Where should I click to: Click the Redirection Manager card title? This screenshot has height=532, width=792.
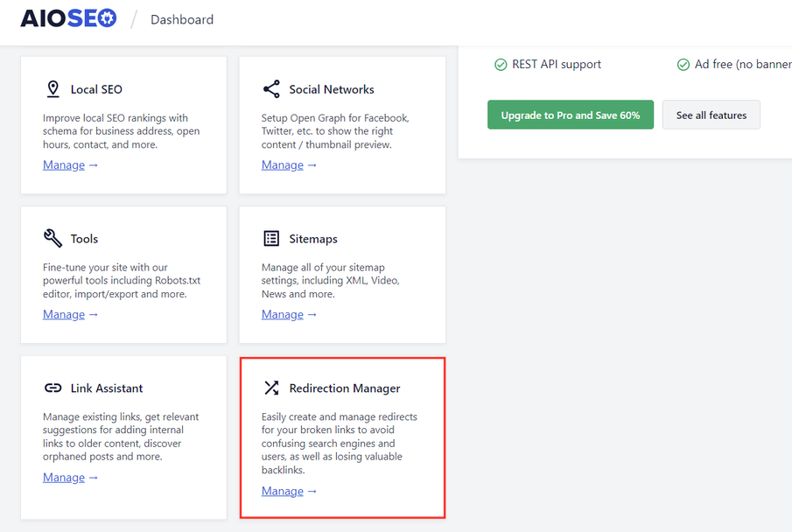pyautogui.click(x=345, y=388)
